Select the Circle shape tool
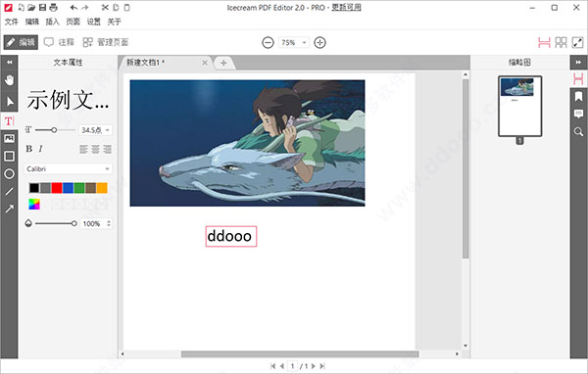 10,174
